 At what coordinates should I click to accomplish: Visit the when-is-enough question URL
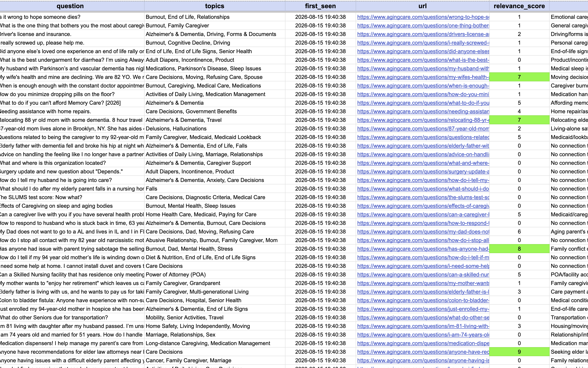pos(423,86)
